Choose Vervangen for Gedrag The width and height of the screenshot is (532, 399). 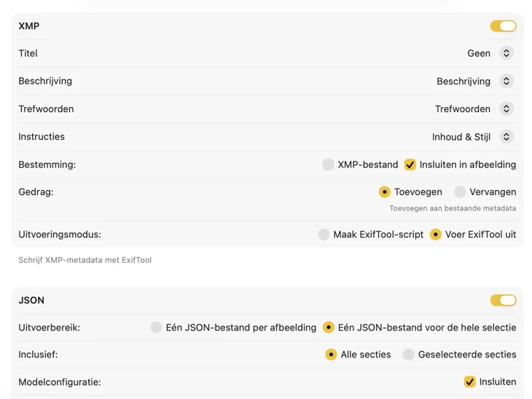(x=460, y=192)
